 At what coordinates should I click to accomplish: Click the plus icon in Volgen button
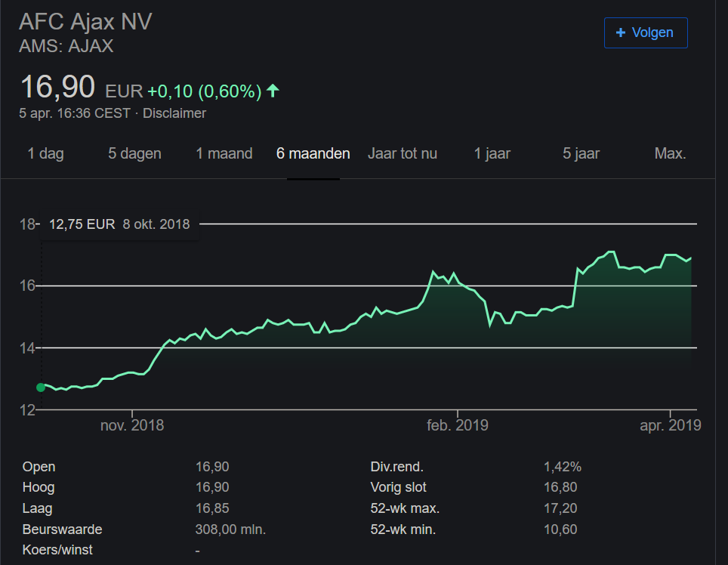(620, 32)
